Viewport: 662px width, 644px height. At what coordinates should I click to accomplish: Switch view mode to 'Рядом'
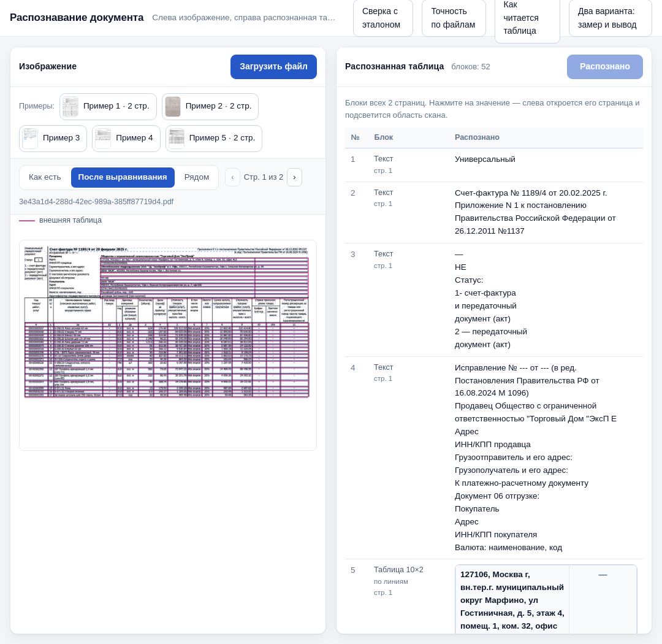[x=197, y=177]
